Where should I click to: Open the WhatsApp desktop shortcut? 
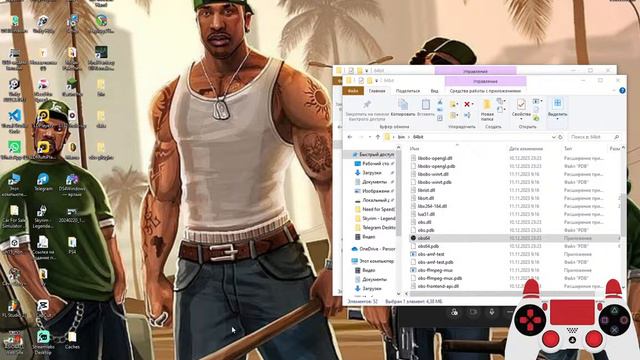[14, 150]
